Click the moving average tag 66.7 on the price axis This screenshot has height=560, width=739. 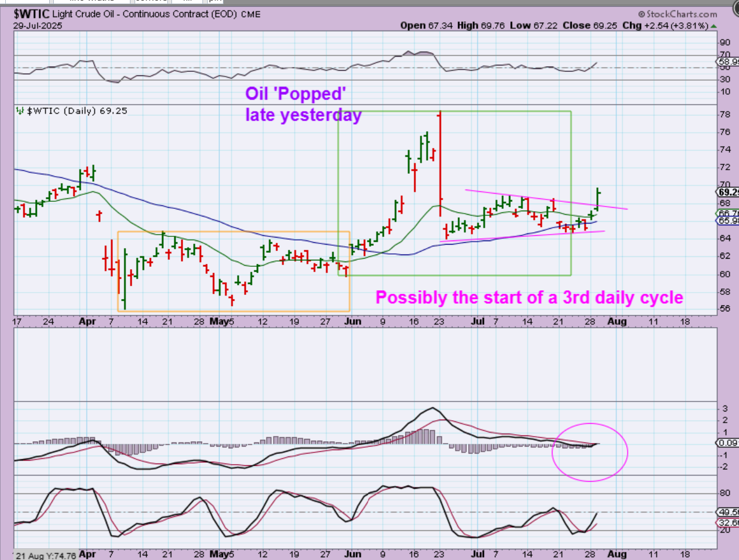pos(728,214)
